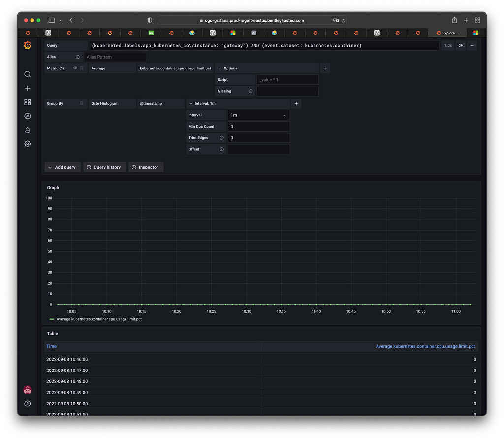Open Help via the question mark icon
The image size is (504, 439).
point(28,403)
